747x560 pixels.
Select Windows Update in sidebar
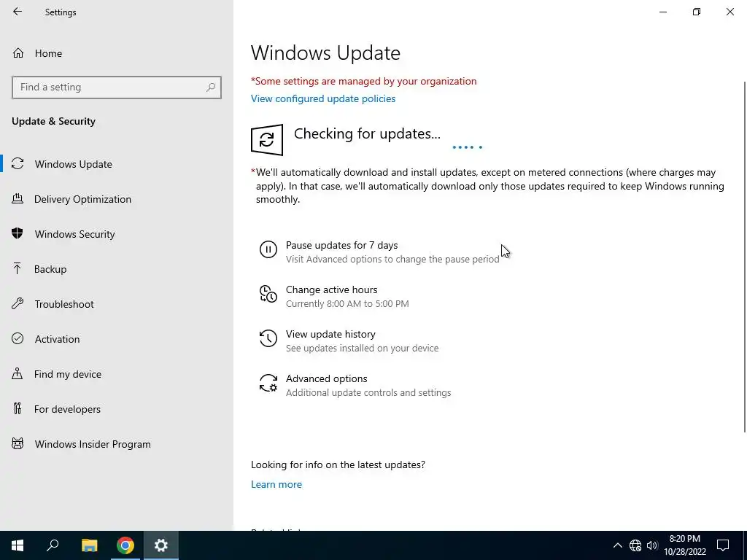pyautogui.click(x=117, y=164)
